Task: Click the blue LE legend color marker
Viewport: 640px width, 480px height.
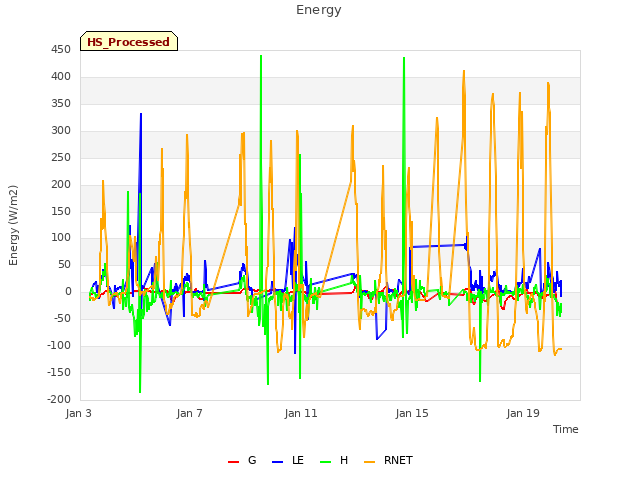Action: (277, 462)
